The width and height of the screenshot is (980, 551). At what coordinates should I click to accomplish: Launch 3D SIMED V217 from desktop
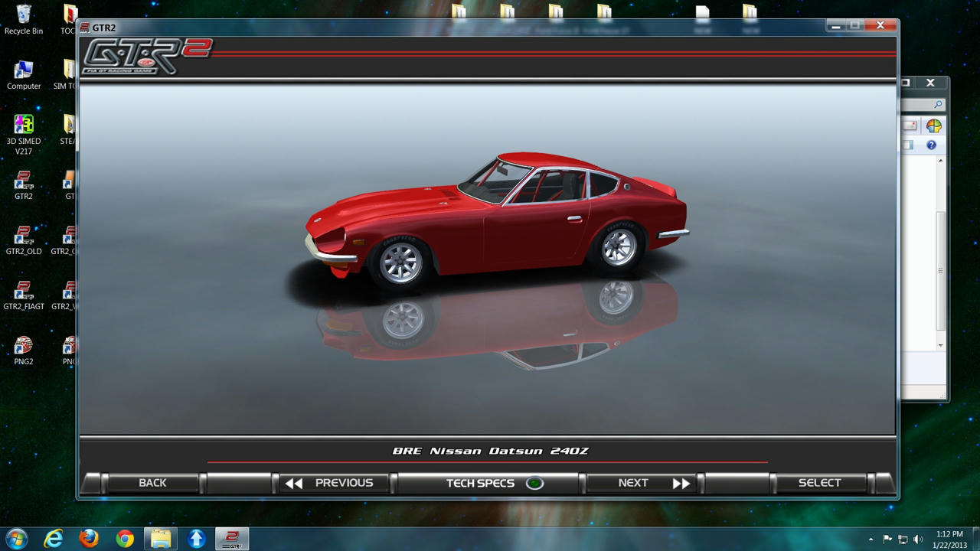click(24, 135)
